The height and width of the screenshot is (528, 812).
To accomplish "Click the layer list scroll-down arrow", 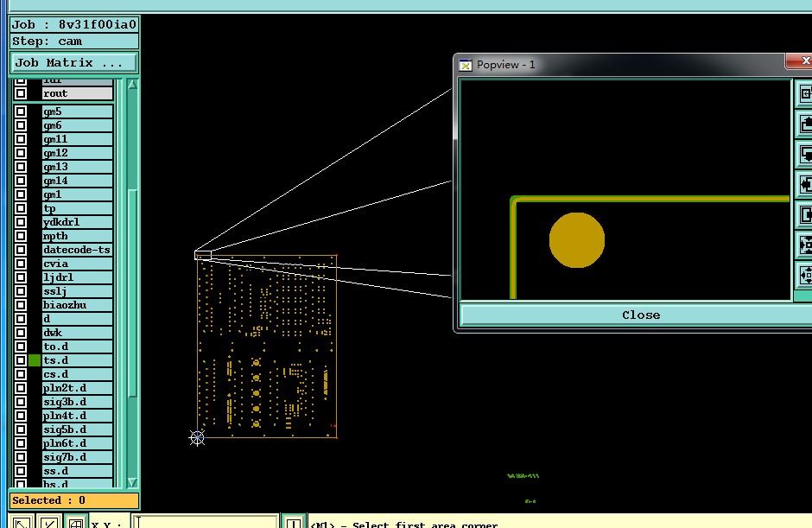I will coord(132,482).
